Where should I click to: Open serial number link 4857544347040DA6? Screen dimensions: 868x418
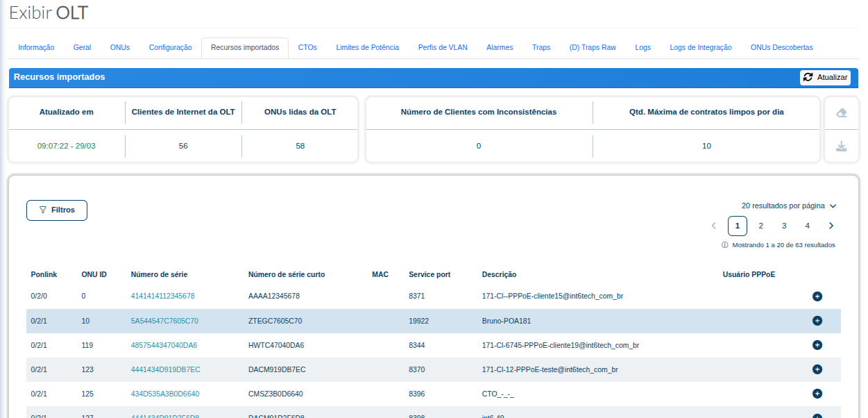pyautogui.click(x=164, y=345)
